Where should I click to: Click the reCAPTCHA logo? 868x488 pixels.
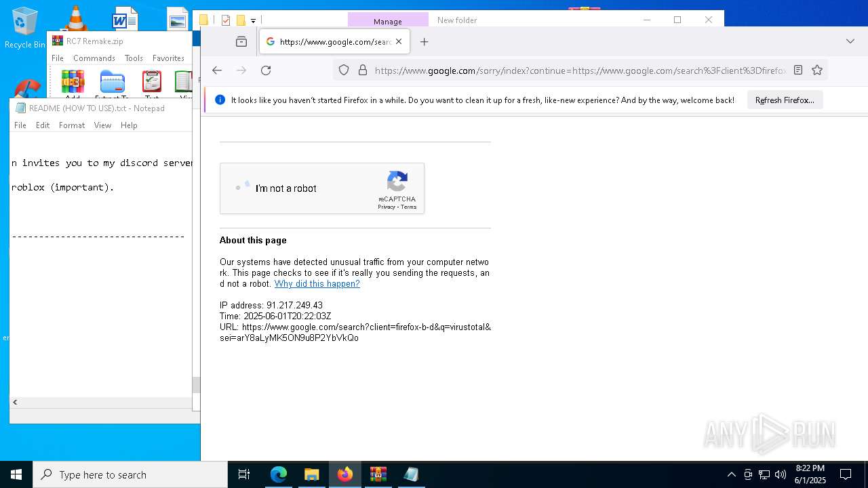click(397, 182)
